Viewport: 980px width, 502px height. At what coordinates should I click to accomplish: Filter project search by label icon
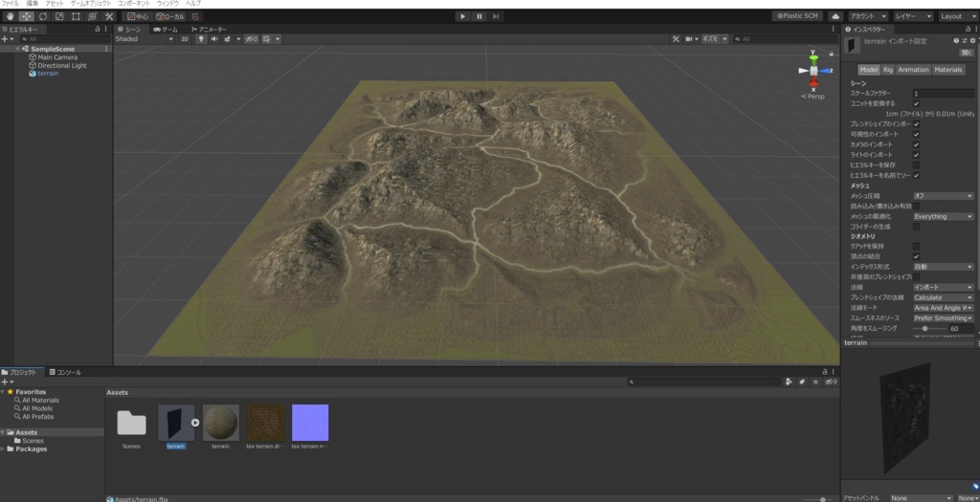pos(802,382)
